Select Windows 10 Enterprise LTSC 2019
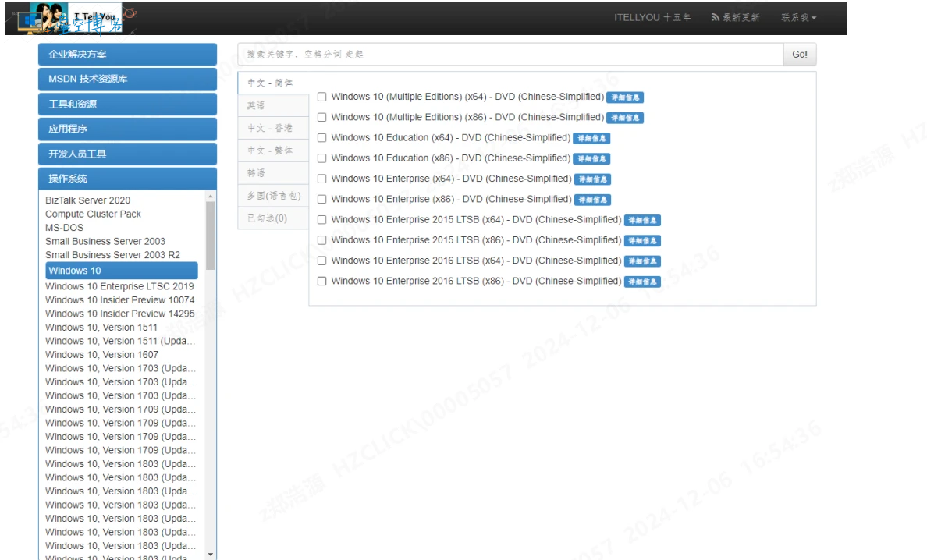Screen dimensions: 927x560 click(x=119, y=286)
